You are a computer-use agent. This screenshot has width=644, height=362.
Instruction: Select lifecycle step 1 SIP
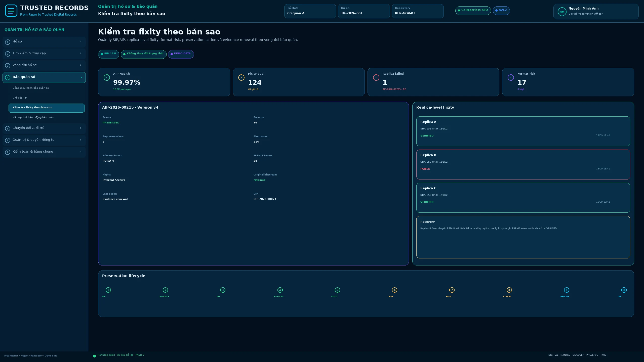[x=108, y=290]
